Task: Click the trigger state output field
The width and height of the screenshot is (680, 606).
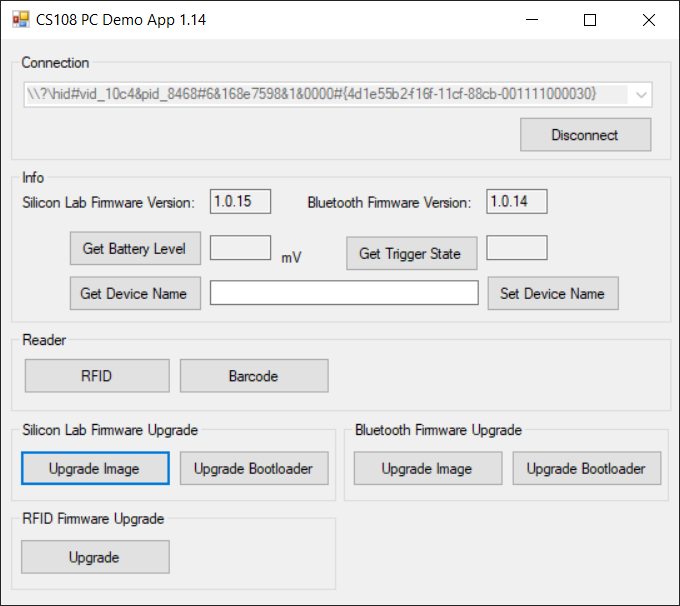Action: (x=517, y=248)
